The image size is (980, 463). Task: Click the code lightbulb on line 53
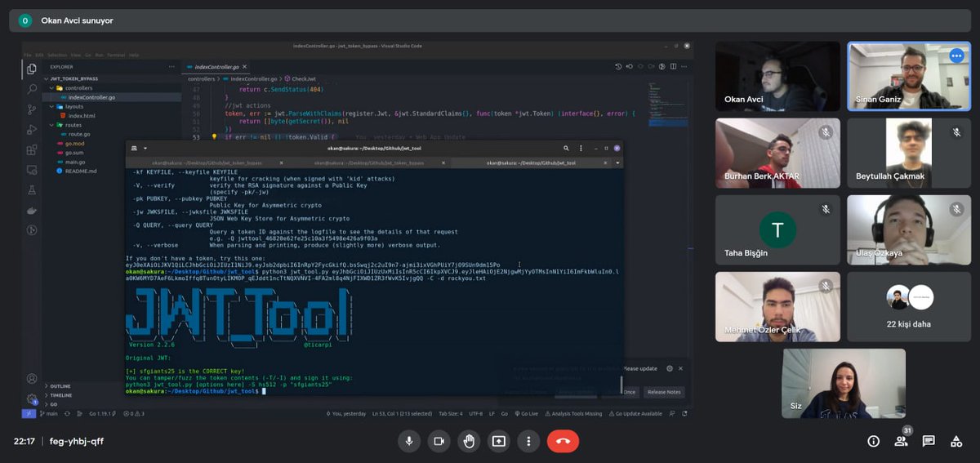[214, 136]
